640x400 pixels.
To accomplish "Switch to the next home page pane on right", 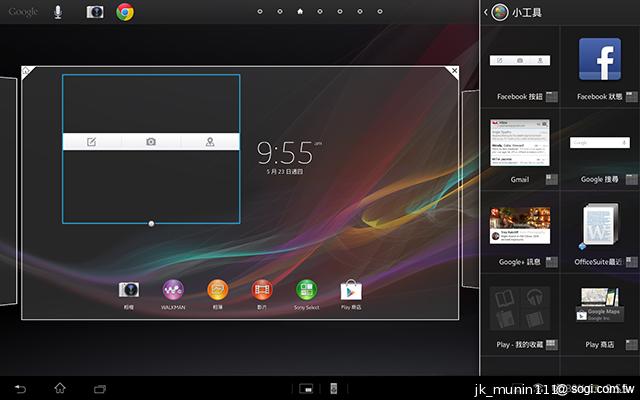I will [x=470, y=189].
